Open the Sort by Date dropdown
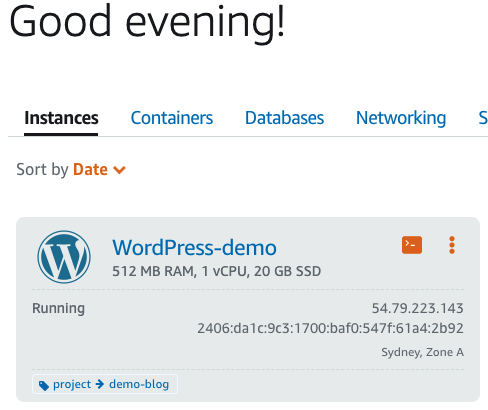488x410 pixels. coord(99,170)
